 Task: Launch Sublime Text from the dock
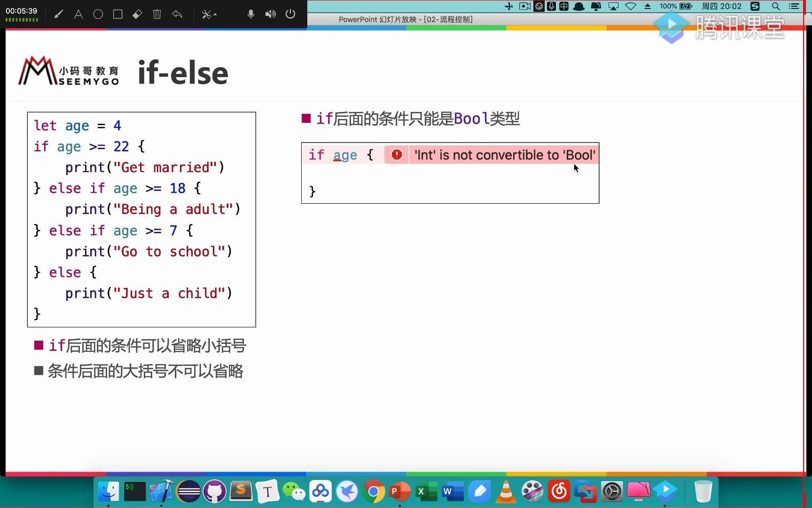point(241,492)
